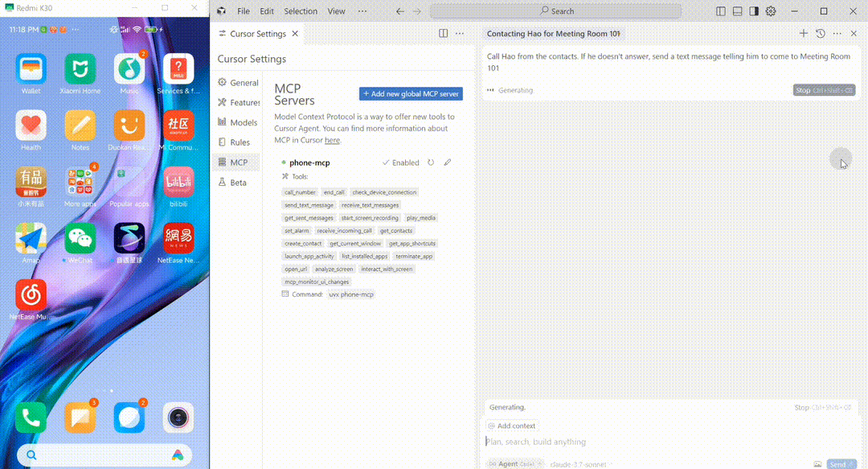Refresh the phone-mcp server
Screen dimensions: 868x469
pos(431,163)
